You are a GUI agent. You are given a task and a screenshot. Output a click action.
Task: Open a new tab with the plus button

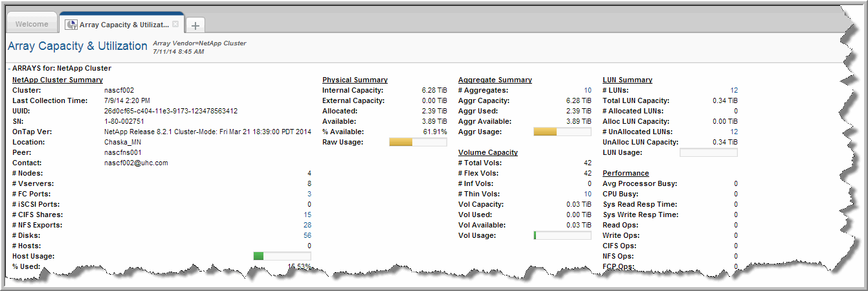[195, 25]
